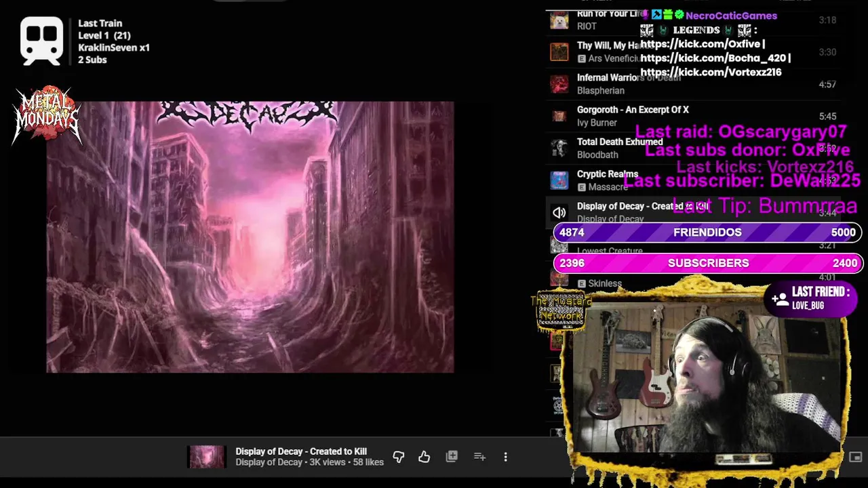868x488 pixels.
Task: Click the thumbs up like icon
Action: point(425,457)
